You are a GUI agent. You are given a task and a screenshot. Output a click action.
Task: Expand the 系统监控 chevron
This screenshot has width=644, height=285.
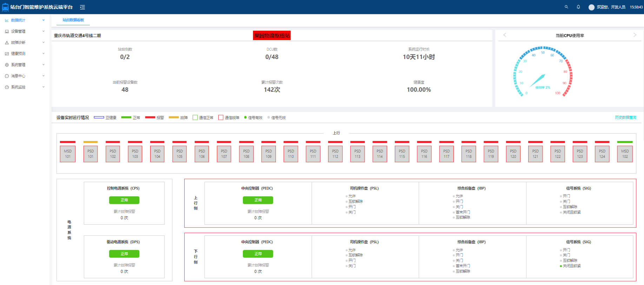pyautogui.click(x=44, y=87)
